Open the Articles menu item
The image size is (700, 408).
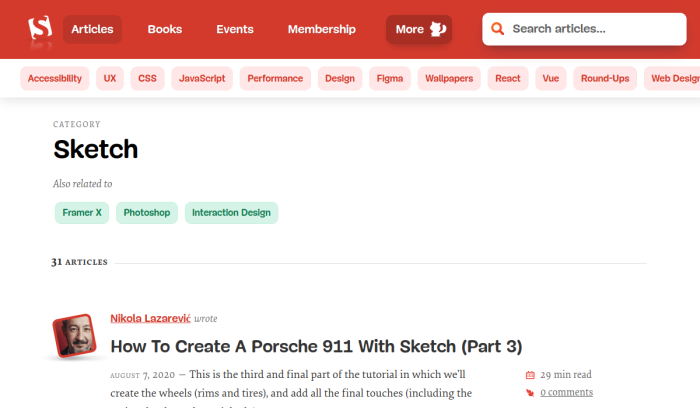92,29
